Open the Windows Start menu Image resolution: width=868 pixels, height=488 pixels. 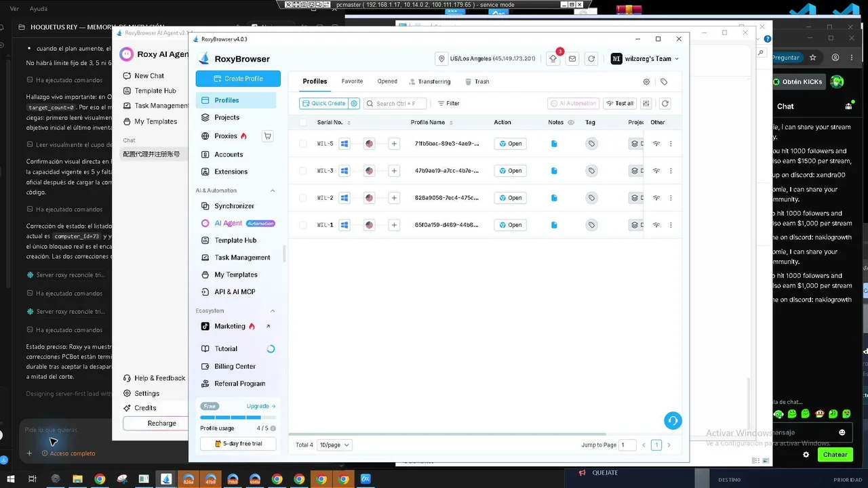coord(11,479)
